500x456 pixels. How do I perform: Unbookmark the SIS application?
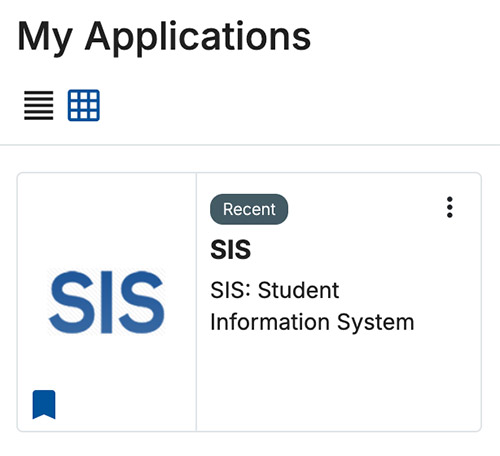click(44, 404)
